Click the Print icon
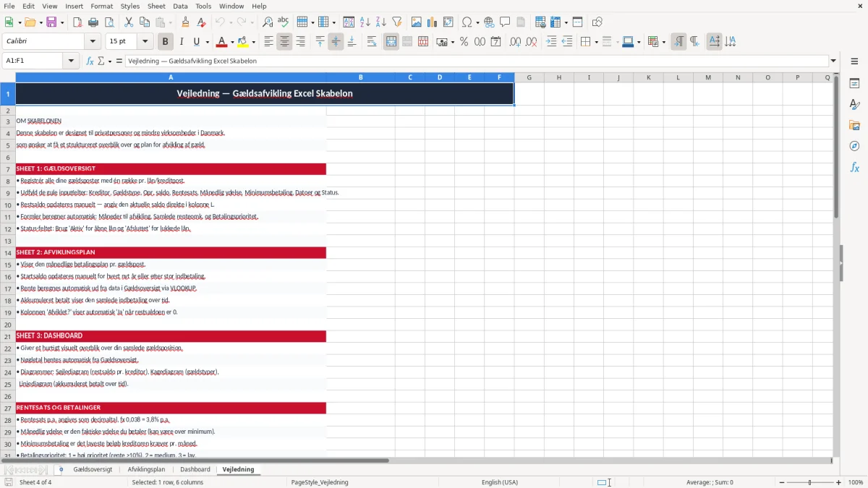Viewport: 868px width, 488px height. 93,22
